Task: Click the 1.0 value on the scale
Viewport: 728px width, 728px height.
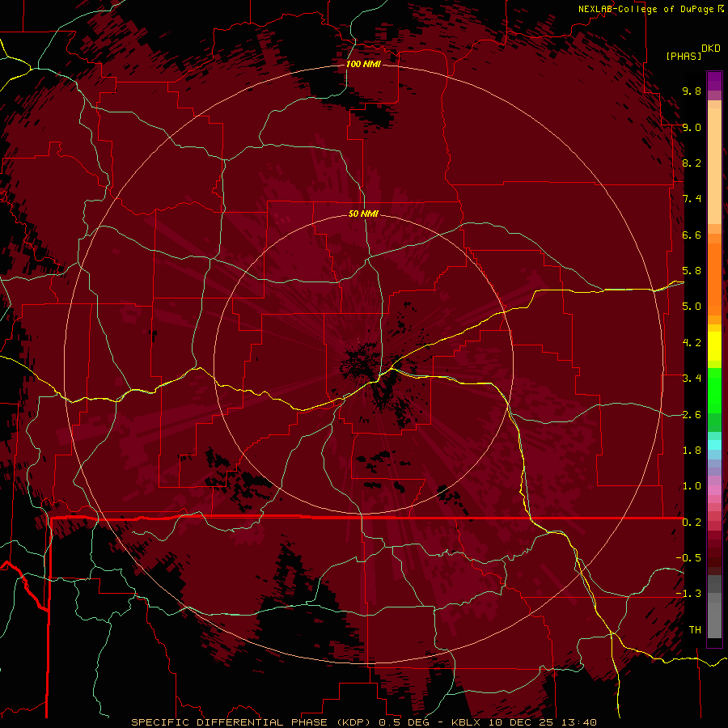Action: point(692,486)
